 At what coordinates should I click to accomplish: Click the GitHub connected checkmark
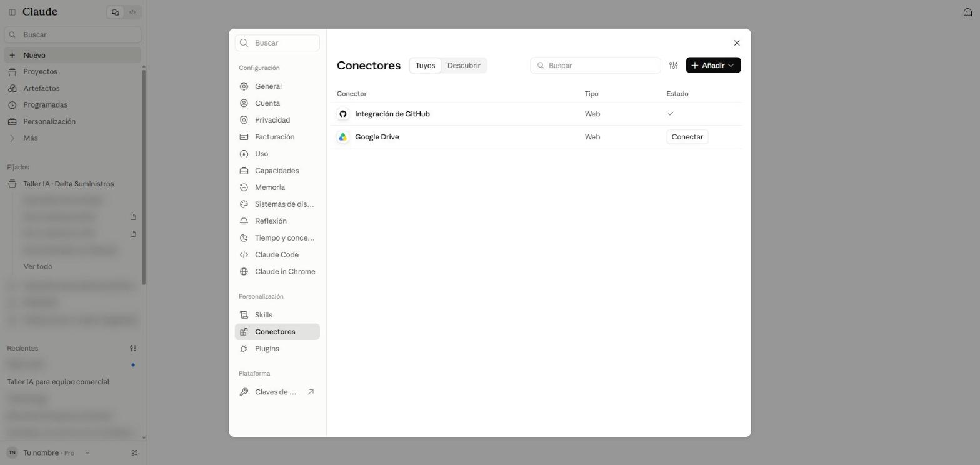(x=671, y=114)
